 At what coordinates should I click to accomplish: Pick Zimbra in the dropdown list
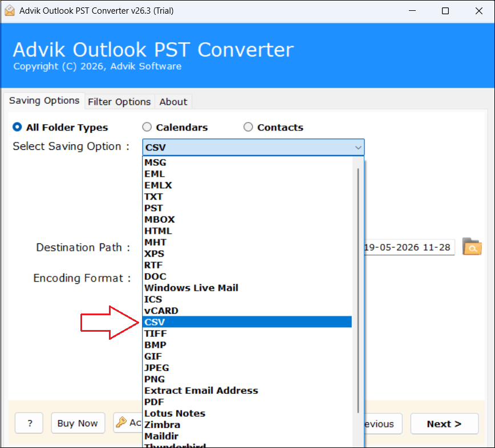pyautogui.click(x=247, y=425)
